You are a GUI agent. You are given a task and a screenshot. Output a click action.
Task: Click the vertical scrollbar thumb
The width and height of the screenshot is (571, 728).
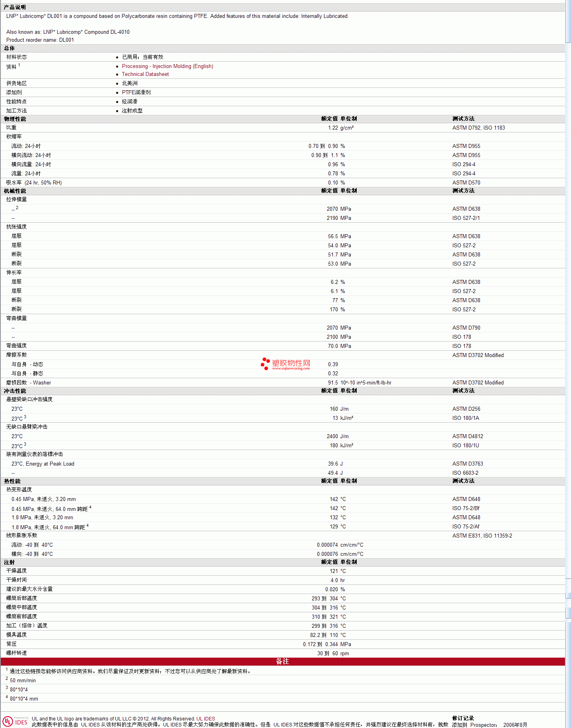568,21
